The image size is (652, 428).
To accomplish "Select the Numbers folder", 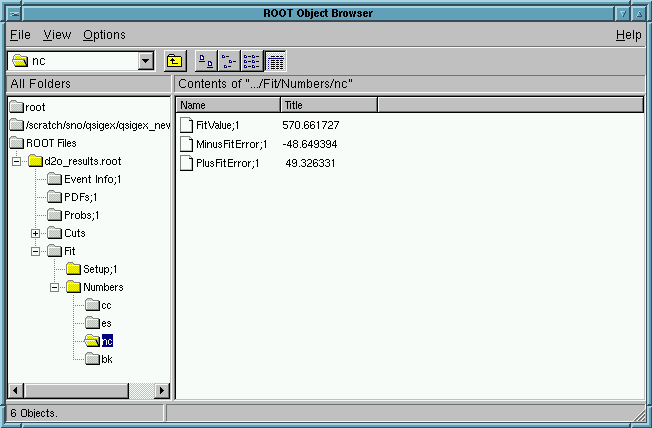I will [x=95, y=287].
